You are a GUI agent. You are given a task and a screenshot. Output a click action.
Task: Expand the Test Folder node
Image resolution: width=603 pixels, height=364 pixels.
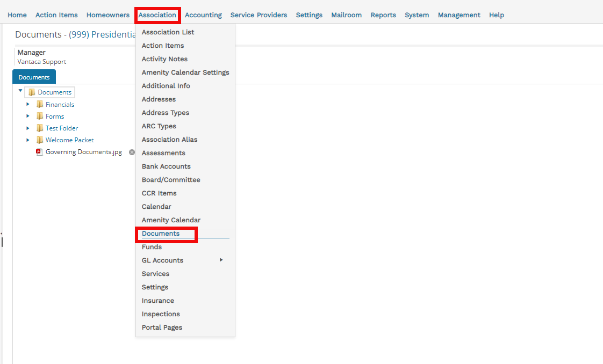[28, 128]
